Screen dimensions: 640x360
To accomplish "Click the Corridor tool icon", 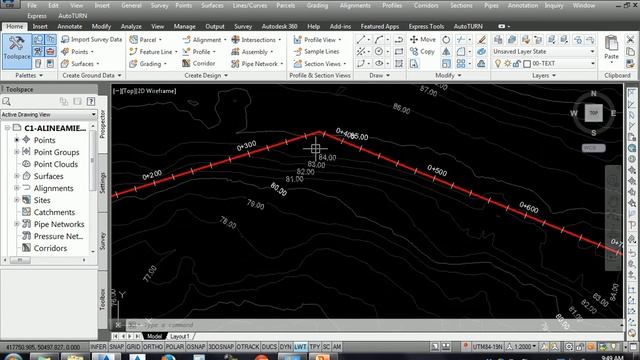I will pos(186,64).
